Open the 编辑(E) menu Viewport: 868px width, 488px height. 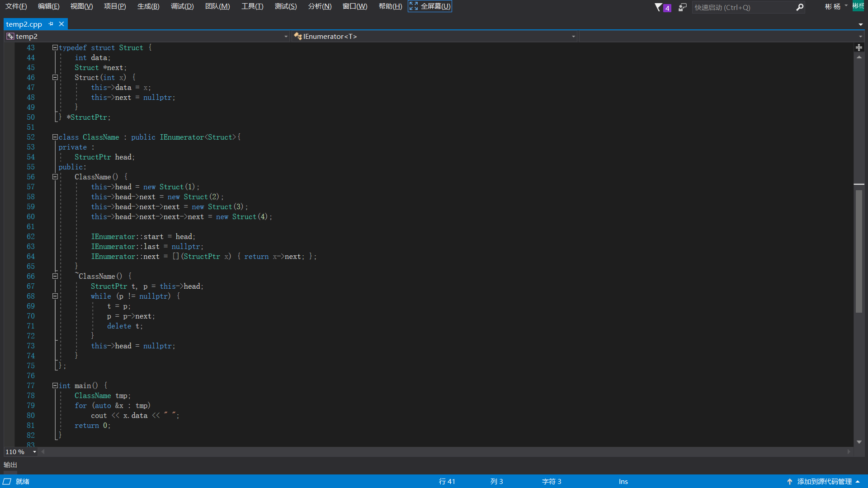pos(49,6)
